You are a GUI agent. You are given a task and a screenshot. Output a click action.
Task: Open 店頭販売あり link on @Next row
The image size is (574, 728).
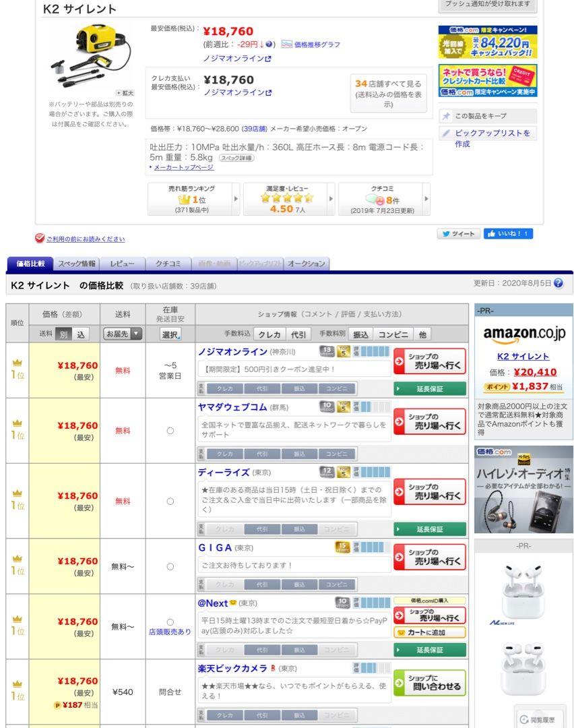(170, 632)
